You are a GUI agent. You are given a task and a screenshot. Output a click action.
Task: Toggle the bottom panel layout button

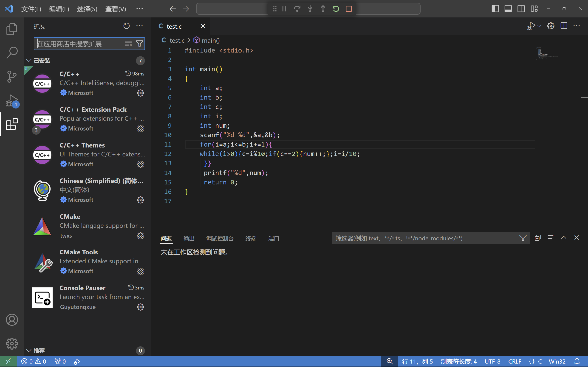508,9
